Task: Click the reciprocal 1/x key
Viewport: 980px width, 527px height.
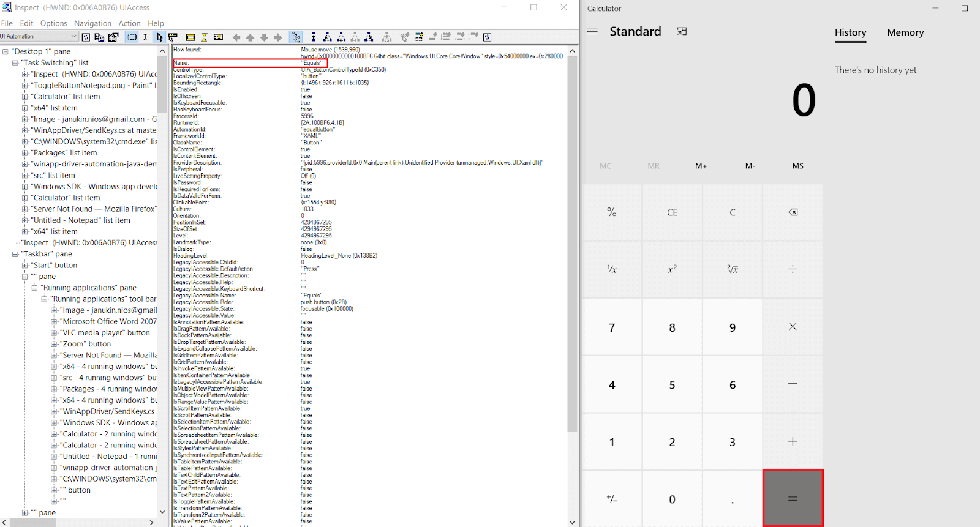Action: [611, 269]
